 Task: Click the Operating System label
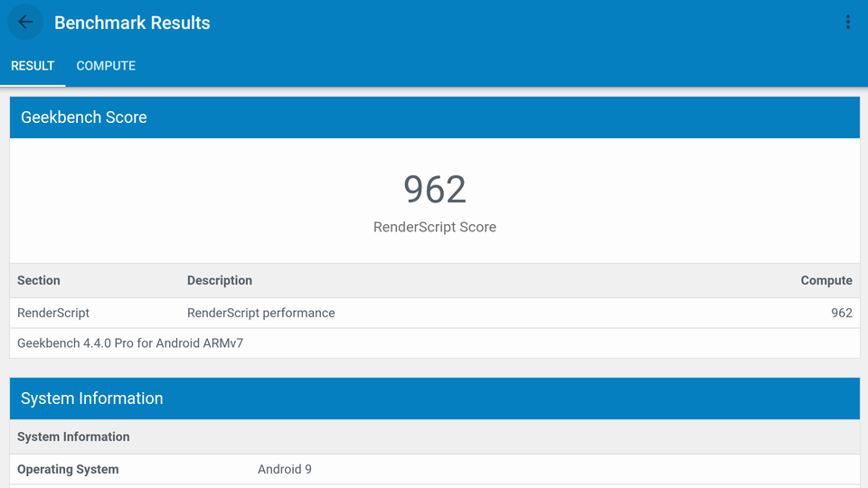click(x=68, y=469)
